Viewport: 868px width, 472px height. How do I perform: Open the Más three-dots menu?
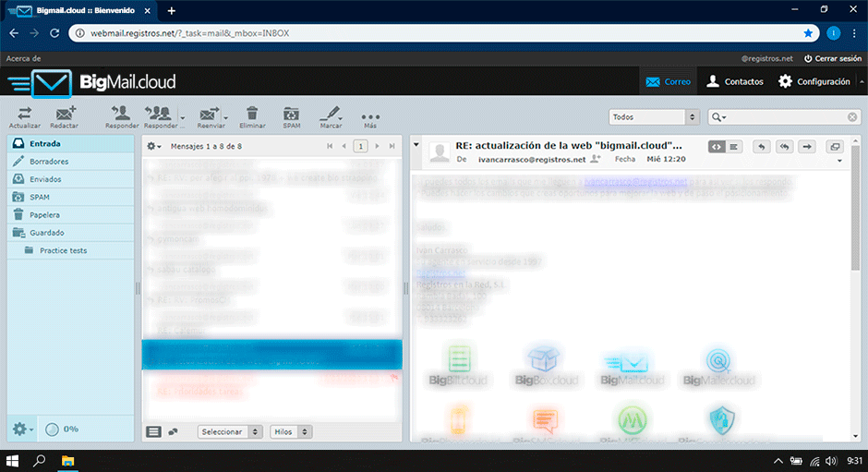[x=370, y=115]
